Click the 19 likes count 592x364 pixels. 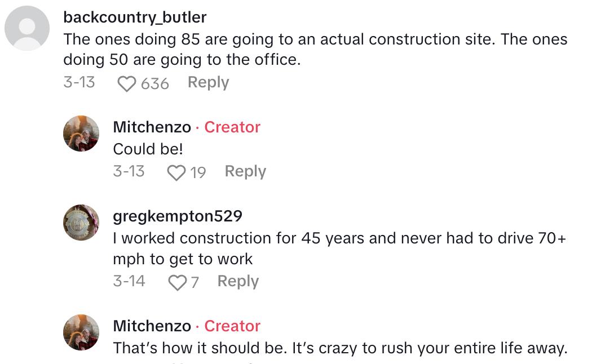point(198,172)
